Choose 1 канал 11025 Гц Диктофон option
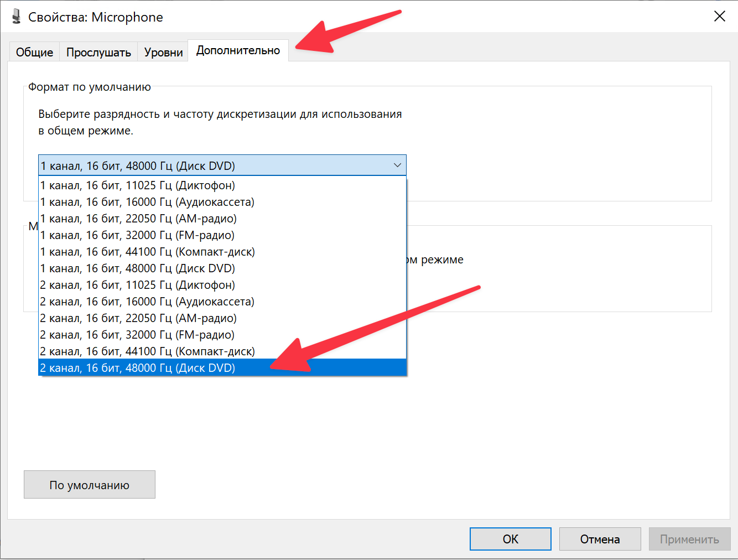 138,185
